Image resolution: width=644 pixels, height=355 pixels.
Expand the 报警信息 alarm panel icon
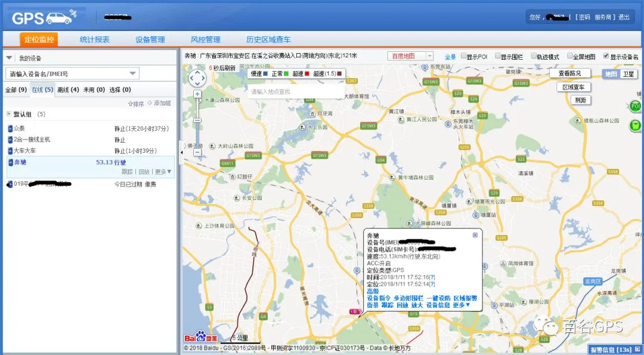point(637,350)
